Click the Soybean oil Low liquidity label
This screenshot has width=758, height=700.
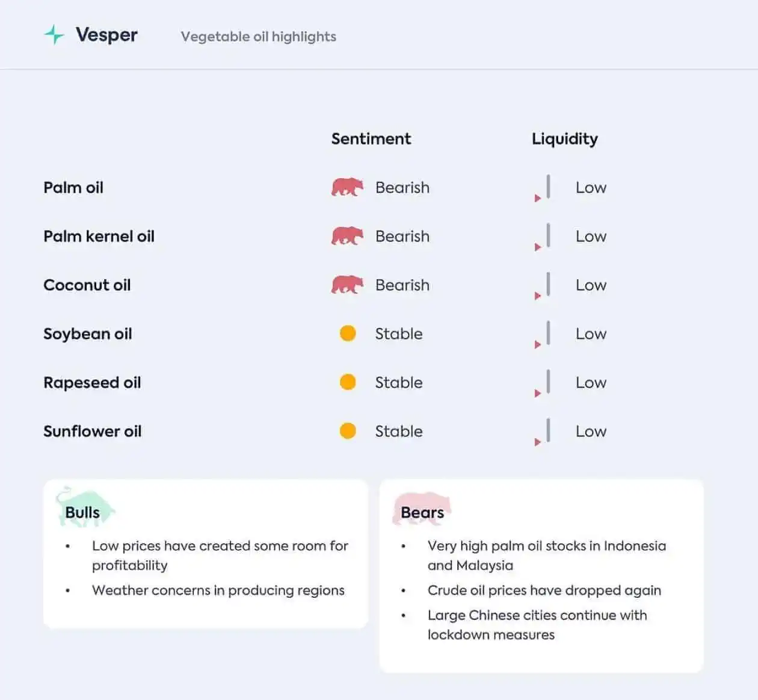(x=591, y=333)
